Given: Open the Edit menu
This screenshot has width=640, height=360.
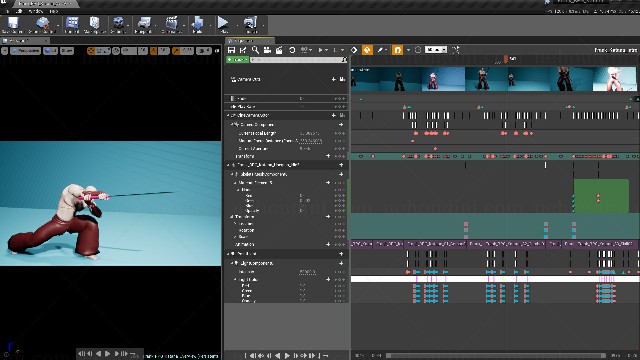Looking at the screenshot, I should pyautogui.click(x=19, y=11).
